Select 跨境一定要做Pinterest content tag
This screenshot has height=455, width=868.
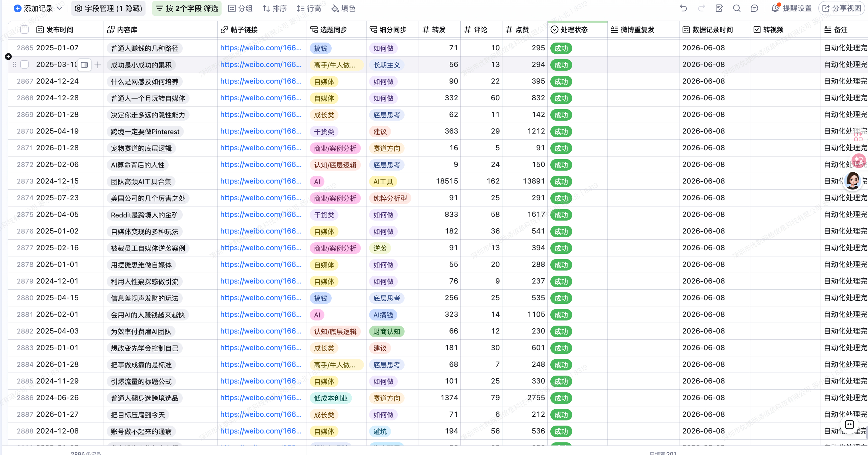145,132
